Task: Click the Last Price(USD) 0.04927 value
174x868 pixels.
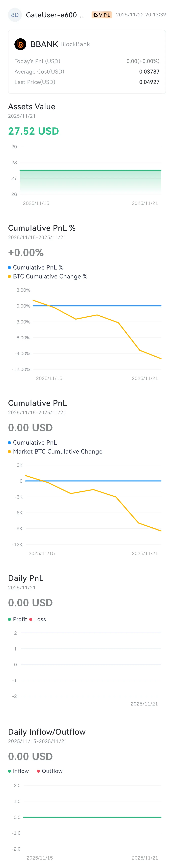Action: pos(149,82)
